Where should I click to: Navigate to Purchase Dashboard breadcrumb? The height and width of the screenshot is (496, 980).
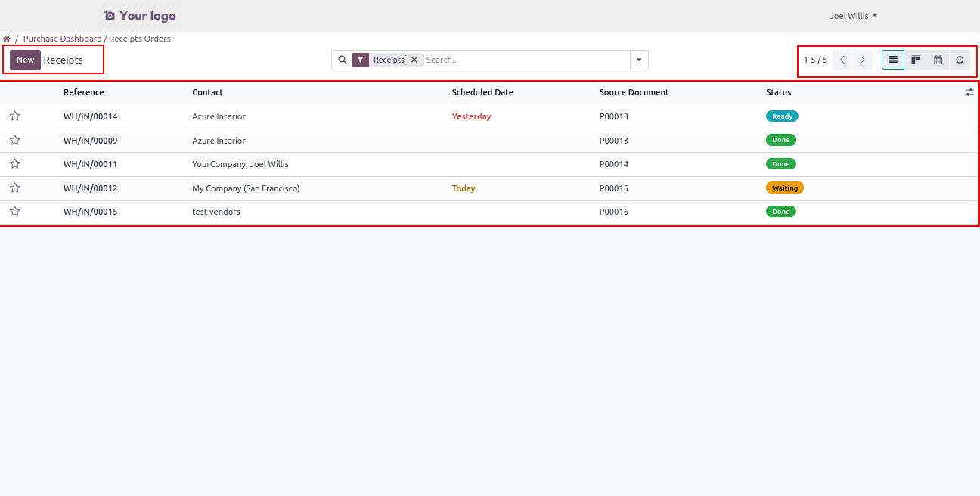pyautogui.click(x=62, y=39)
